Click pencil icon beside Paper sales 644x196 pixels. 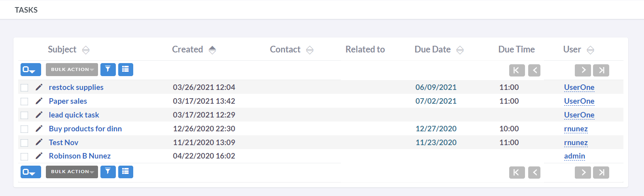pyautogui.click(x=39, y=101)
